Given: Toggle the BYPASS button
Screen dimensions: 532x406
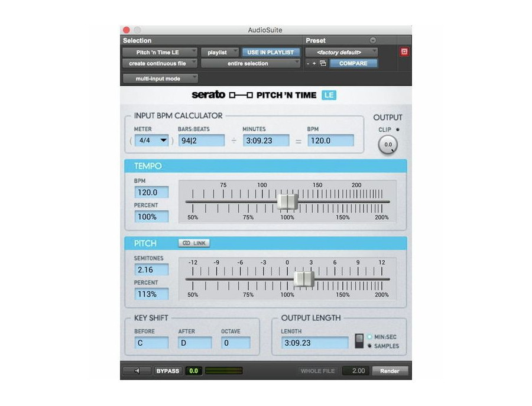Looking at the screenshot, I should pos(168,371).
